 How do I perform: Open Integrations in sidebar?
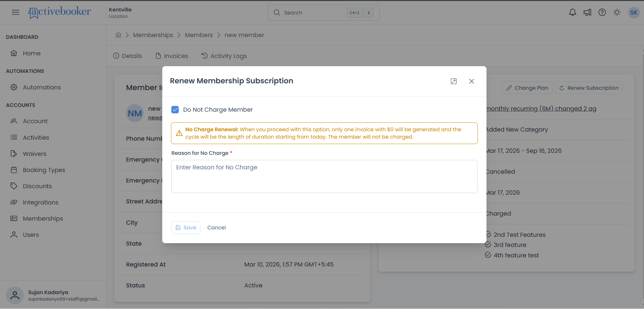click(x=41, y=202)
